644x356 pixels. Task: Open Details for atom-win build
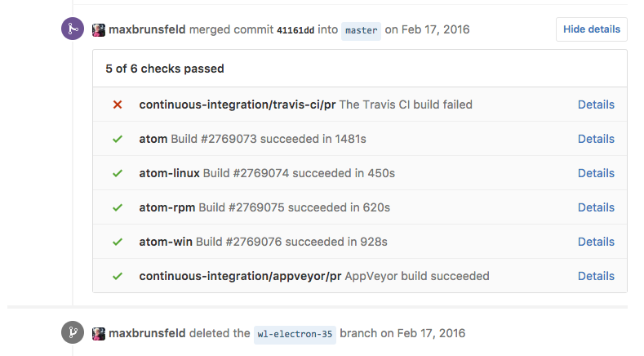(x=596, y=242)
